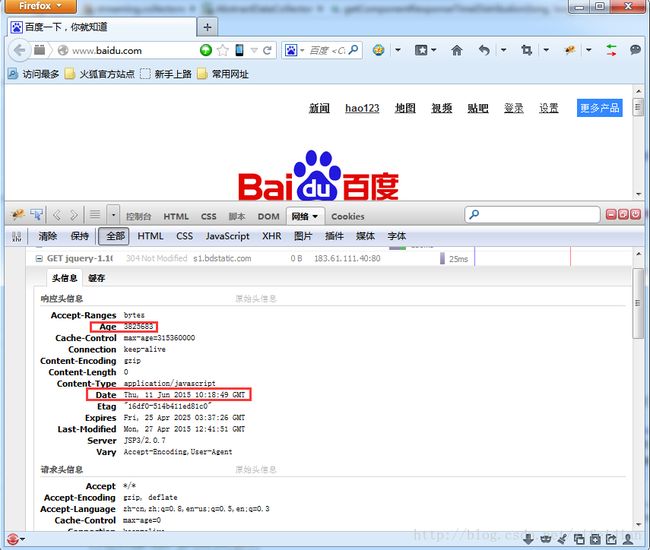The width and height of the screenshot is (650, 550).
Task: Click the crop screenshot tool icon
Action: pos(526,51)
